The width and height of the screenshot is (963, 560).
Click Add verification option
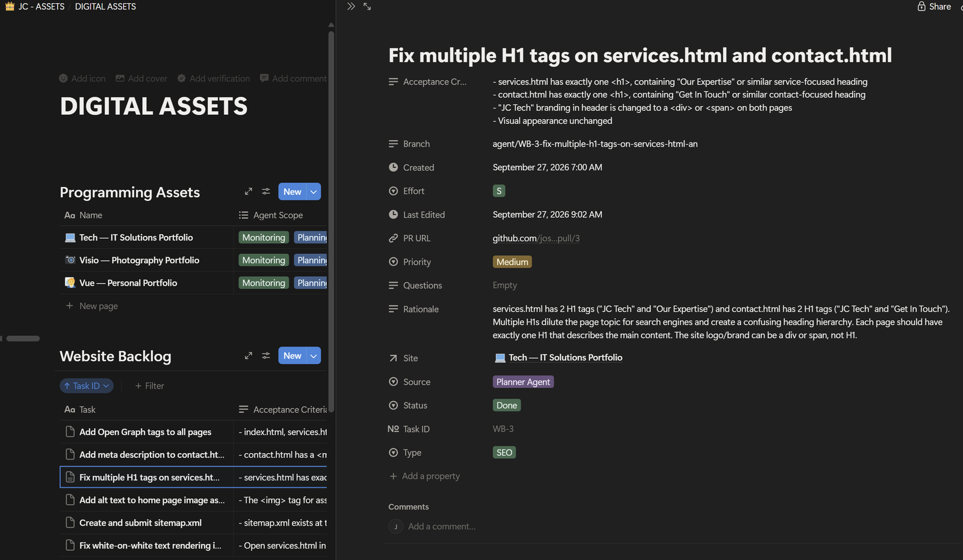pyautogui.click(x=213, y=78)
